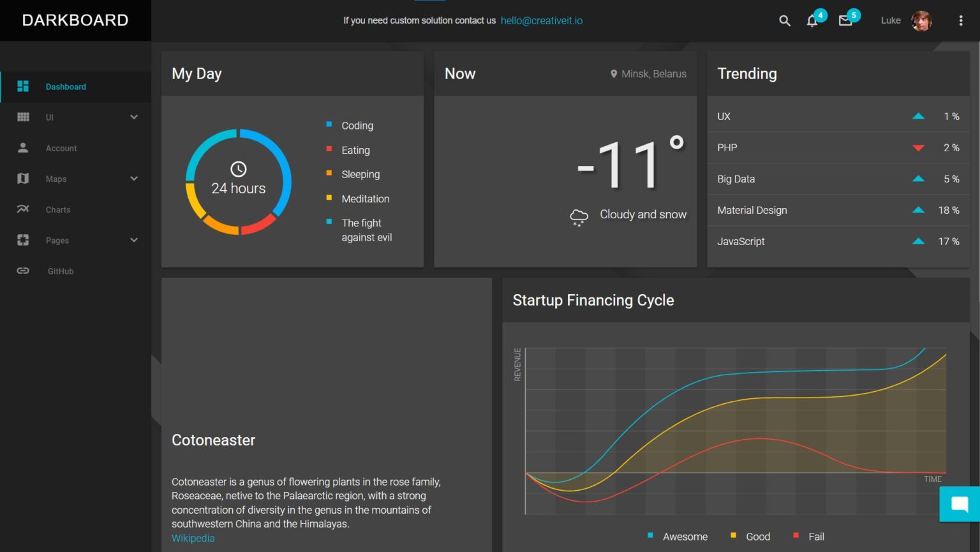
Task: Open the Account section icon
Action: [23, 147]
